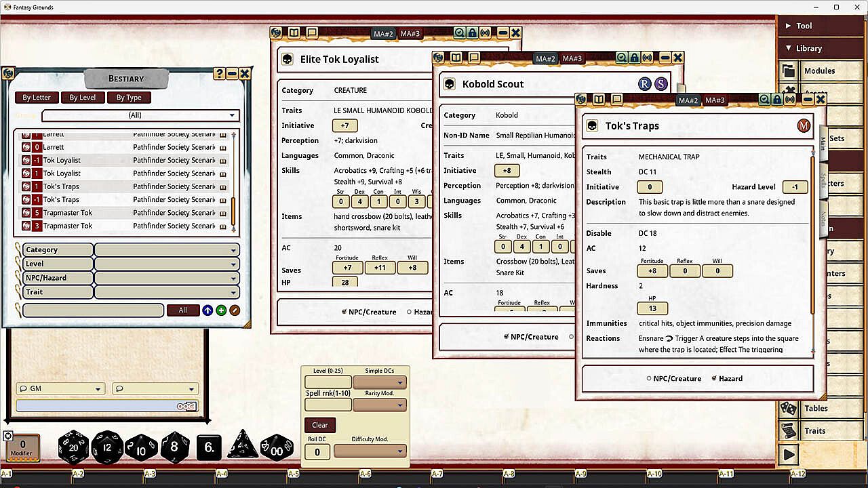868x488 pixels.
Task: Click the blue up-arrow icon in Bestiary
Action: (x=208, y=310)
